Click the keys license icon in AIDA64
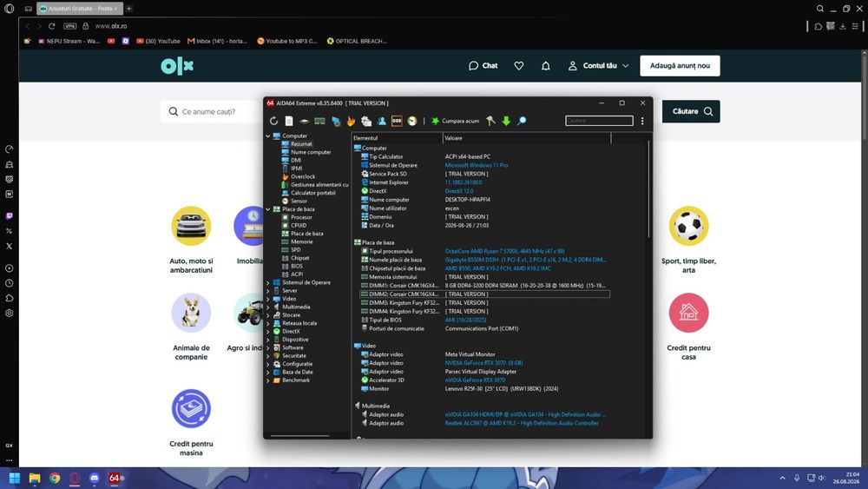Viewport: 868px width, 489px height. [490, 121]
